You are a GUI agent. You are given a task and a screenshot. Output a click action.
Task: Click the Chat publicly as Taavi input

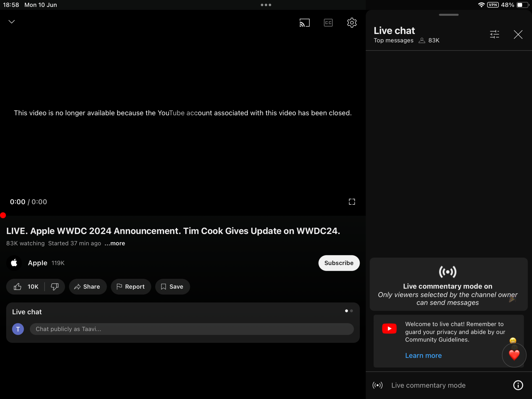pos(192,329)
